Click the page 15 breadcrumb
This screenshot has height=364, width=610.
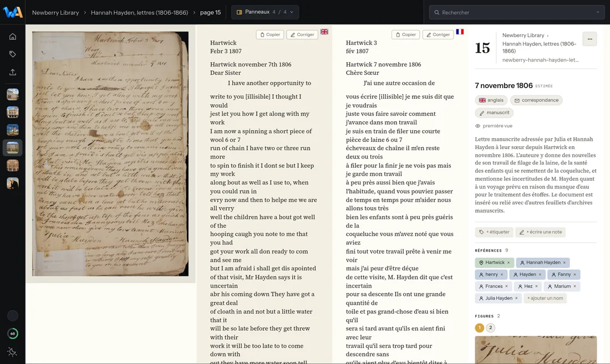pyautogui.click(x=211, y=12)
